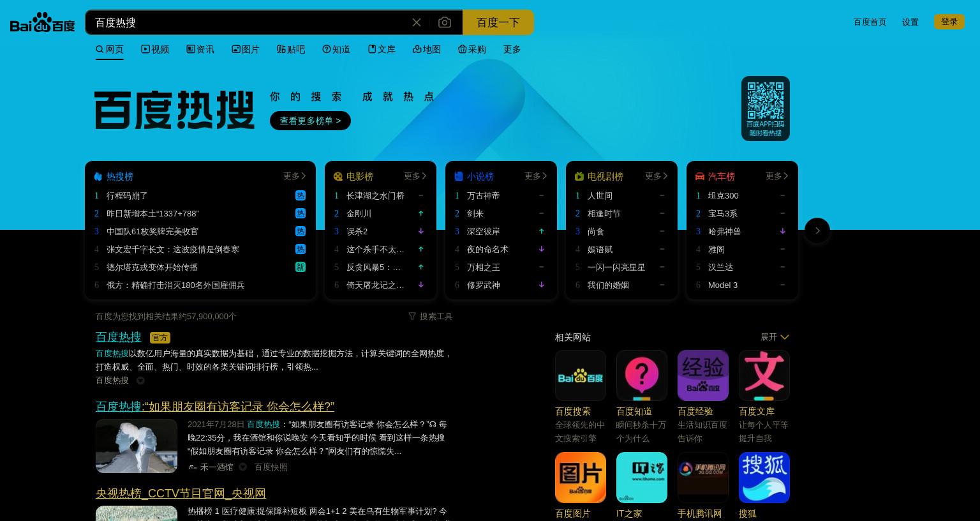Click 查看更多榜单 button
This screenshot has height=521, width=980.
310,121
